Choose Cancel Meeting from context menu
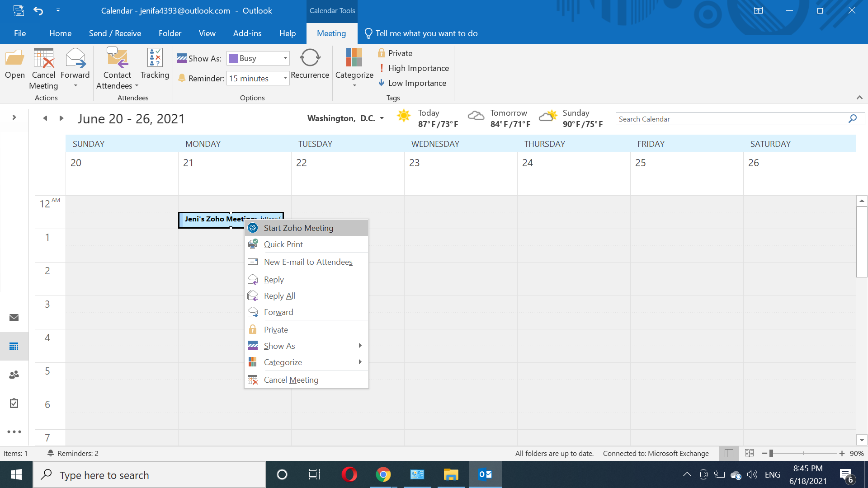868x488 pixels. [291, 380]
